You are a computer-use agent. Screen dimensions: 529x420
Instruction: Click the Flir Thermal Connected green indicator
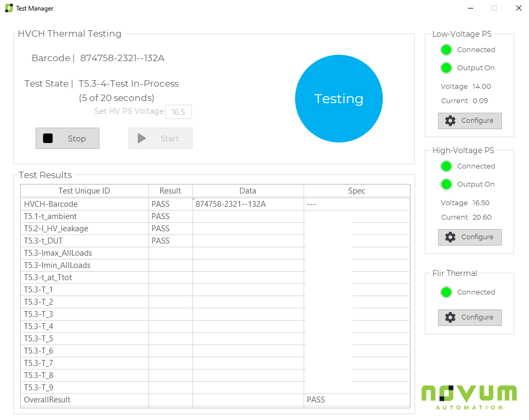pos(447,292)
